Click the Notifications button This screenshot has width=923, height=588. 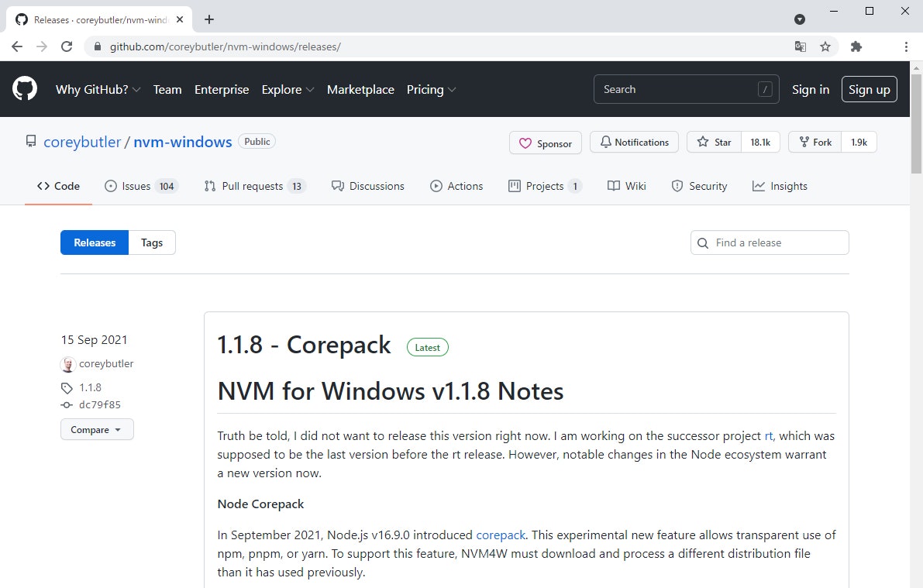coord(634,142)
